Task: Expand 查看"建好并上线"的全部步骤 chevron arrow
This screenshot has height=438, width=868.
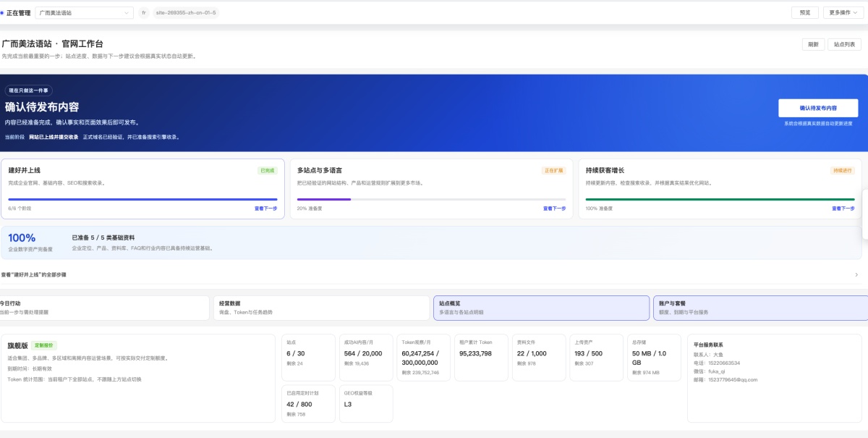Action: 856,274
